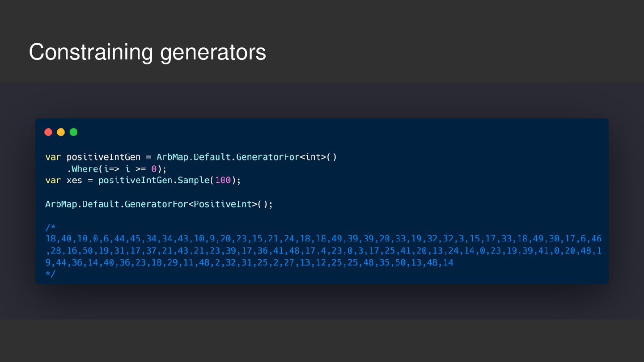Click the green maximize dot in code window
Viewport: 644px width, 362px height.
point(74,132)
